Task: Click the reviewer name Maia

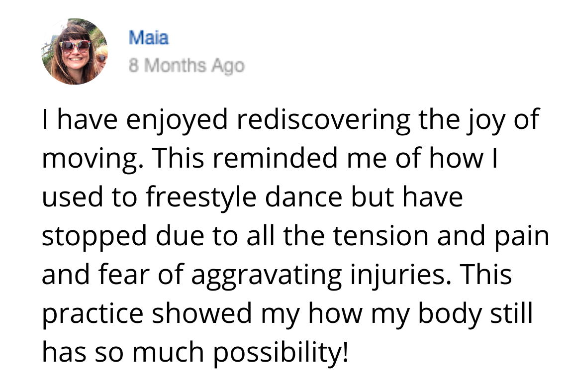Action: pos(149,38)
